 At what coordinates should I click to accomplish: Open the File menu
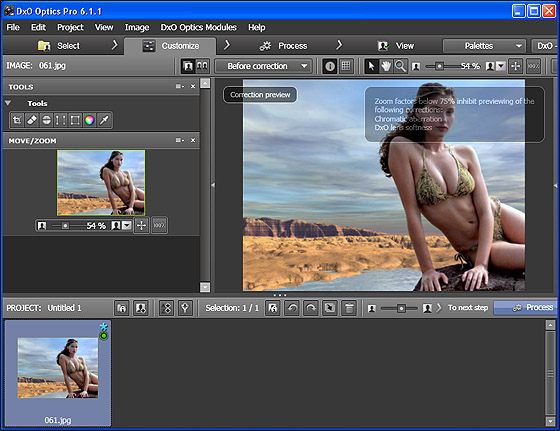click(13, 27)
